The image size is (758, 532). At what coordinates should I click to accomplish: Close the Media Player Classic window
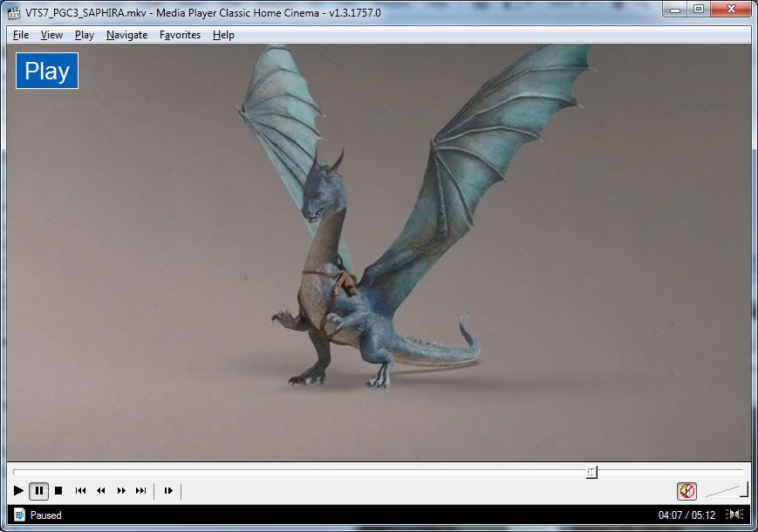pyautogui.click(x=731, y=10)
